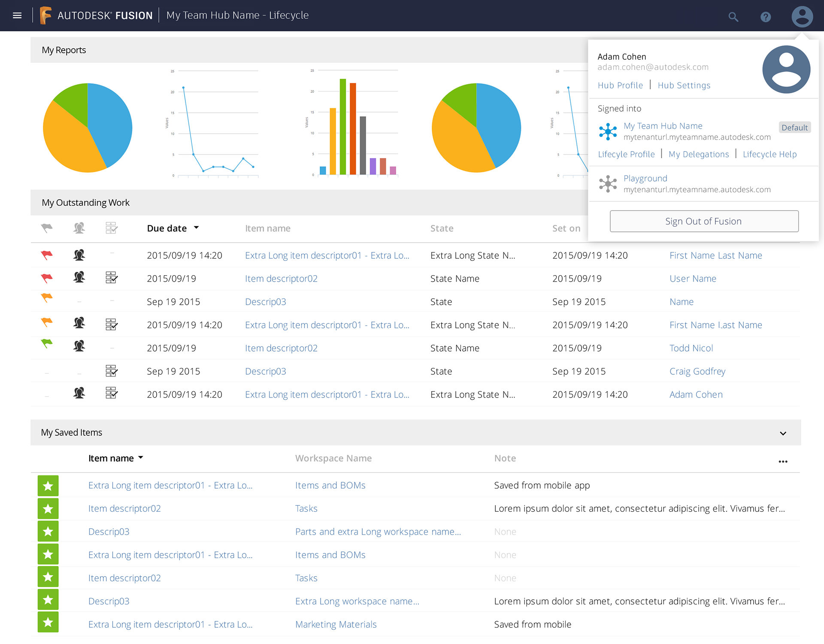Open the Hub Settings link
Viewport: 824px width, 644px height.
pyautogui.click(x=684, y=85)
